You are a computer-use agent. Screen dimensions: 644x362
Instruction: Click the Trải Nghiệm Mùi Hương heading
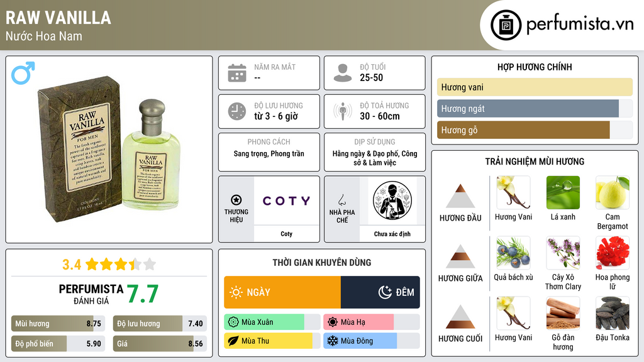pos(535,162)
